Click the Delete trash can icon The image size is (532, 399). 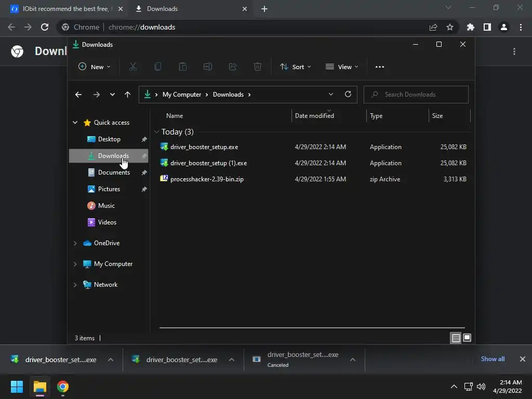(x=258, y=67)
